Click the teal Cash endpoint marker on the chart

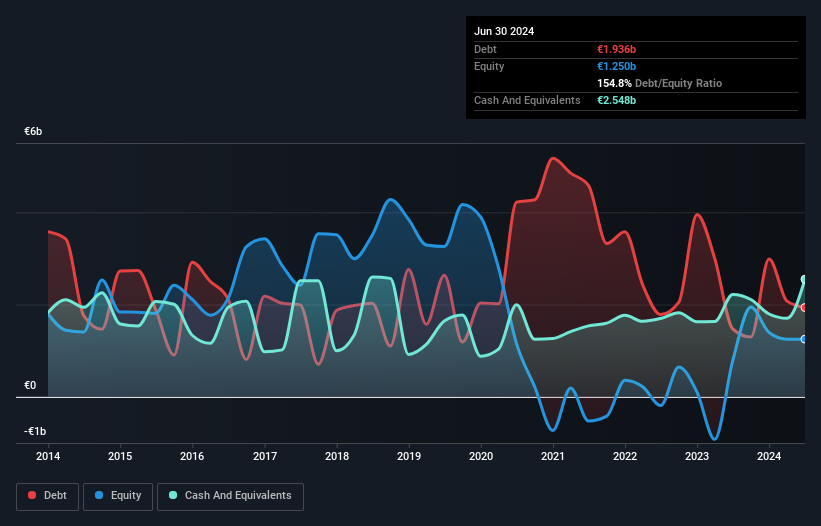click(x=804, y=279)
